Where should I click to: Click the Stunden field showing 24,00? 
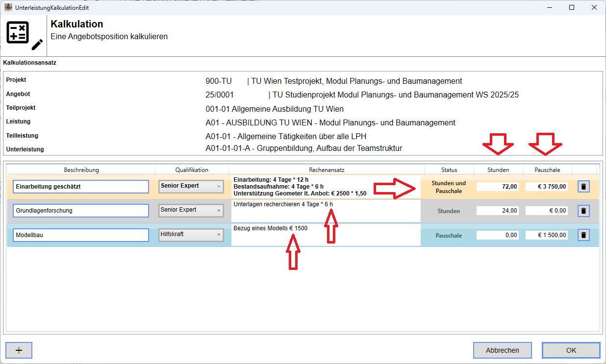point(498,211)
